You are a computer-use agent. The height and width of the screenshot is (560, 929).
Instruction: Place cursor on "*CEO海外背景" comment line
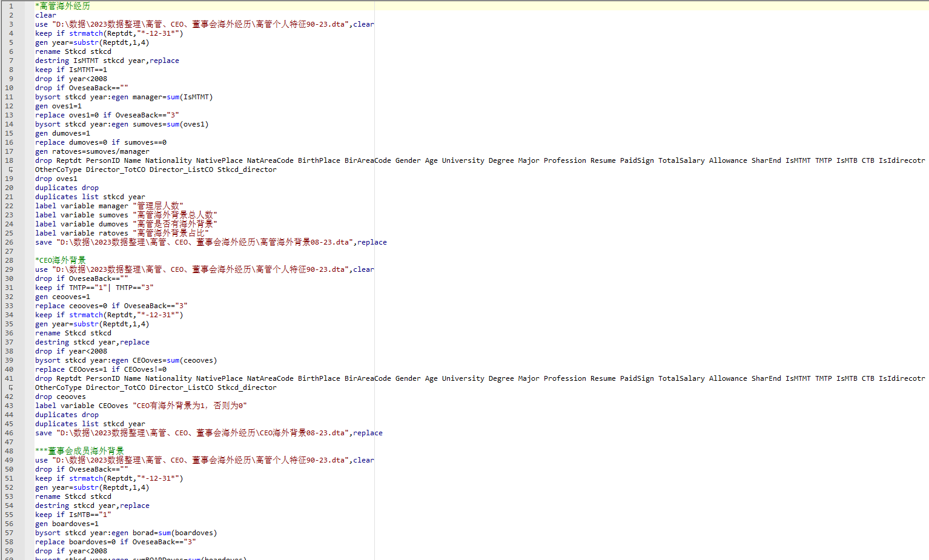(x=61, y=260)
